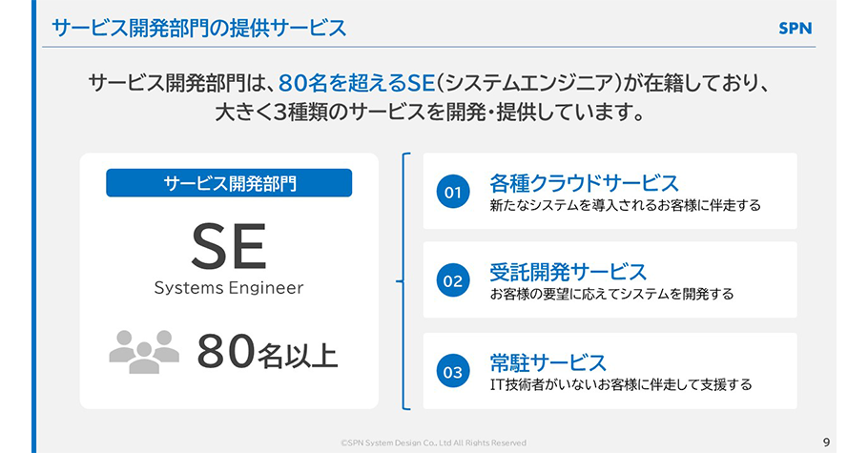868x453 pixels.
Task: Click the SPN System Design copyright footer
Action: pos(433,443)
